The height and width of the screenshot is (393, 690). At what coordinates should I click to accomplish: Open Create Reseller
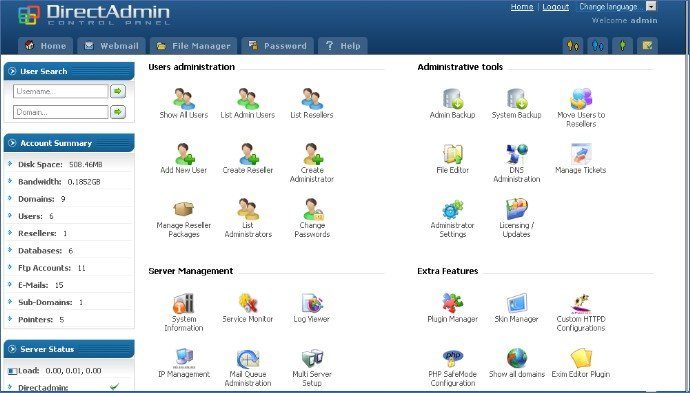(248, 154)
